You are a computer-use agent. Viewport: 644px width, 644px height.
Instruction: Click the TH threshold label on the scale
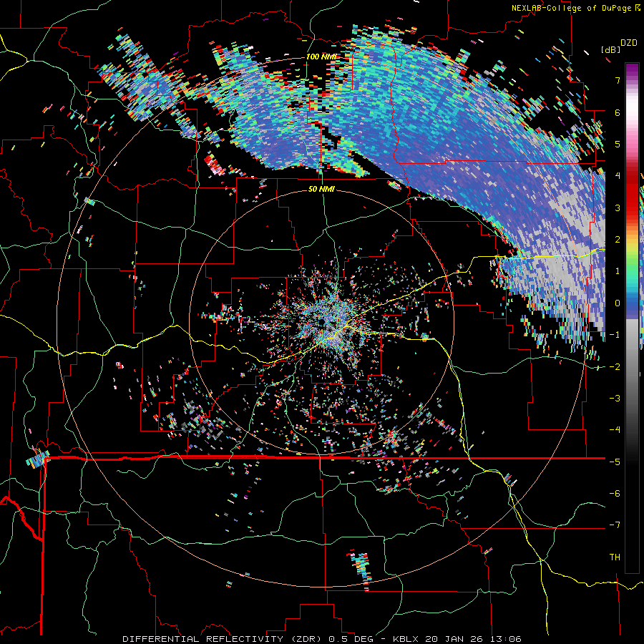615,557
